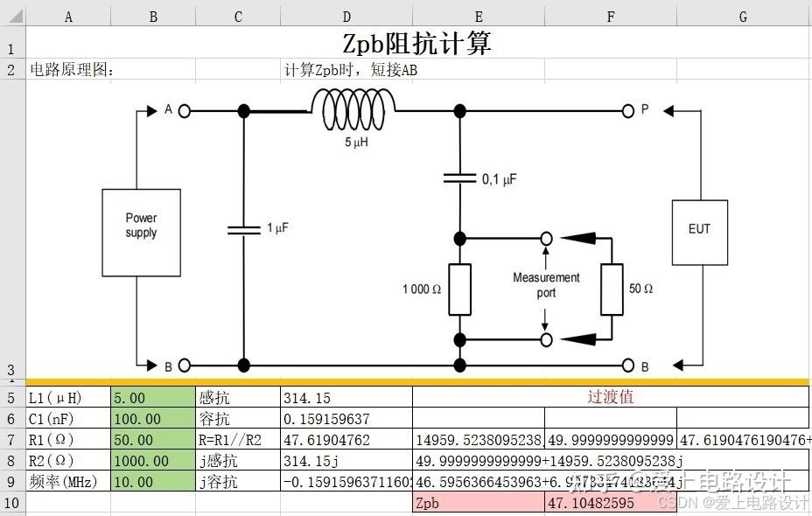Image resolution: width=812 pixels, height=516 pixels.
Task: Click the label cell 'L1(μH)'
Action: tap(68, 397)
